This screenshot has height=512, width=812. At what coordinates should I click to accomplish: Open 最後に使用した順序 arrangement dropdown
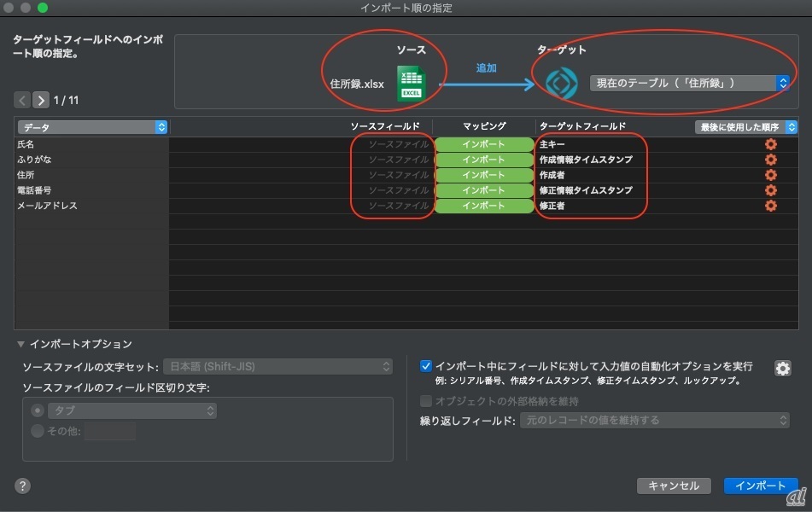[x=745, y=127]
